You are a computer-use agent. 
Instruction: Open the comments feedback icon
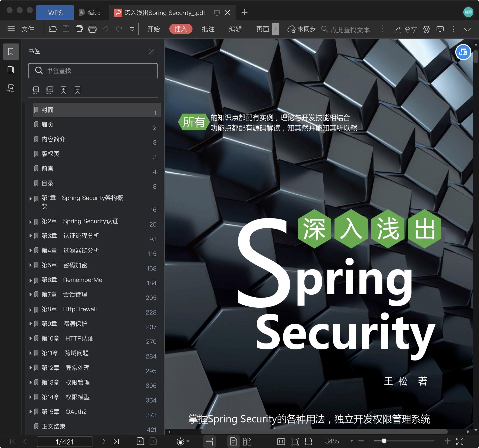pos(440,29)
